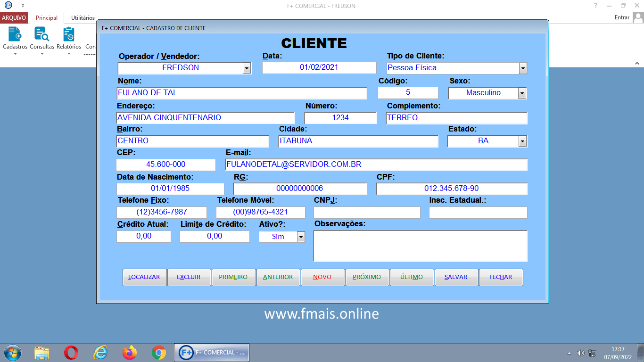Open Relatórios via the clipboard icon

pyautogui.click(x=69, y=34)
